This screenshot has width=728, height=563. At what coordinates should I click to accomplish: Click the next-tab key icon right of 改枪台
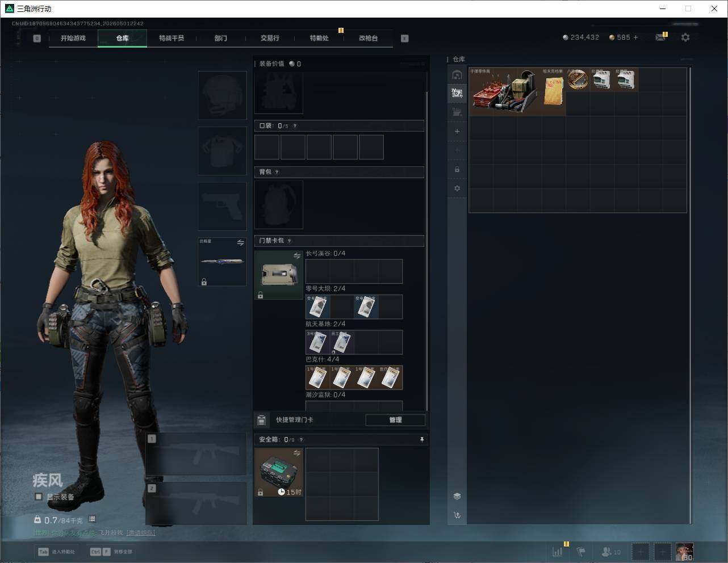click(405, 39)
